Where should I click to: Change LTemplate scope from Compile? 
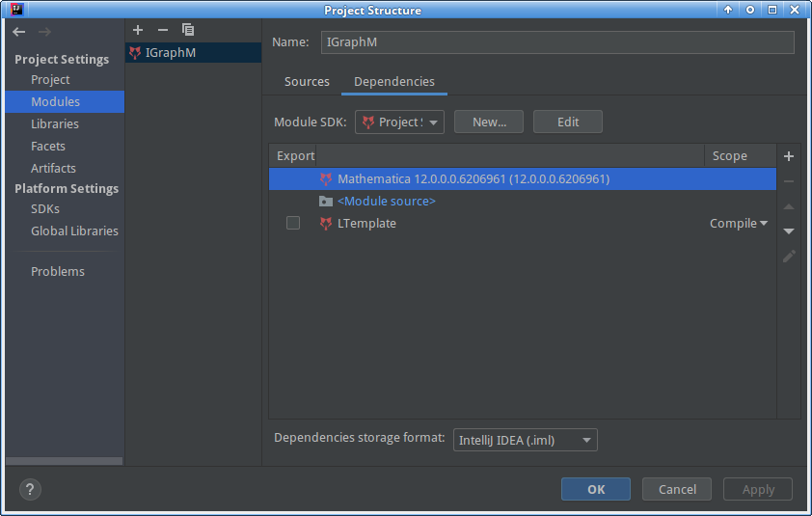[739, 224]
